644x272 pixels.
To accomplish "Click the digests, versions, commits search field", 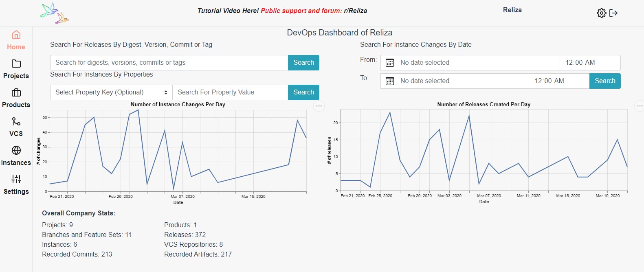I will 169,63.
